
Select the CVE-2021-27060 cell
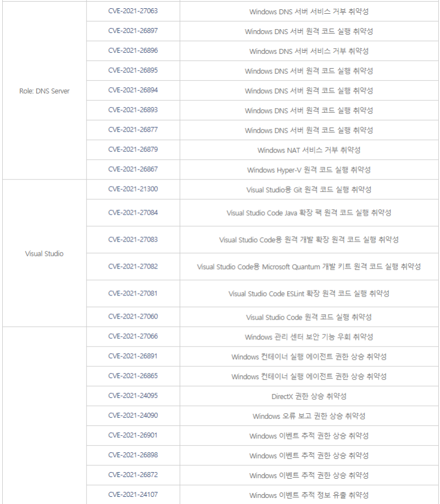(x=133, y=316)
